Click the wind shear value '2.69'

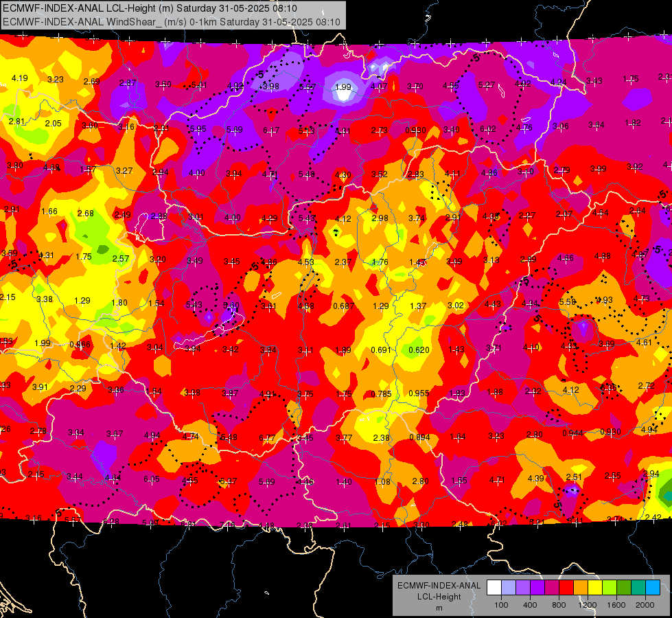(92, 82)
